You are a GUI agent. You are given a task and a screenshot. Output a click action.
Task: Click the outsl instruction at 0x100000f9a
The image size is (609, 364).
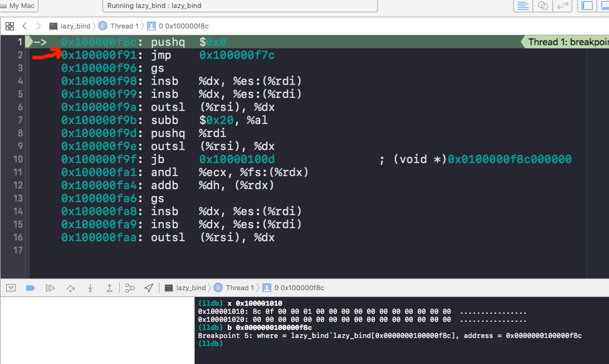(x=168, y=107)
